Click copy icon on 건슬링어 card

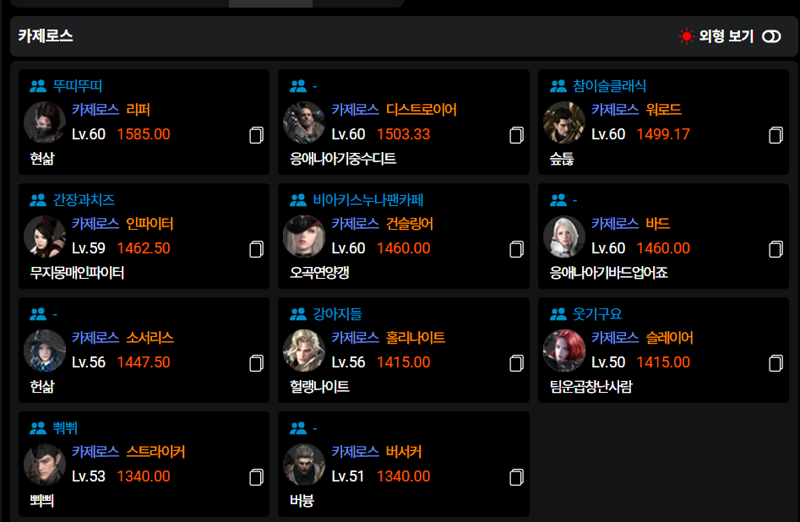(516, 249)
